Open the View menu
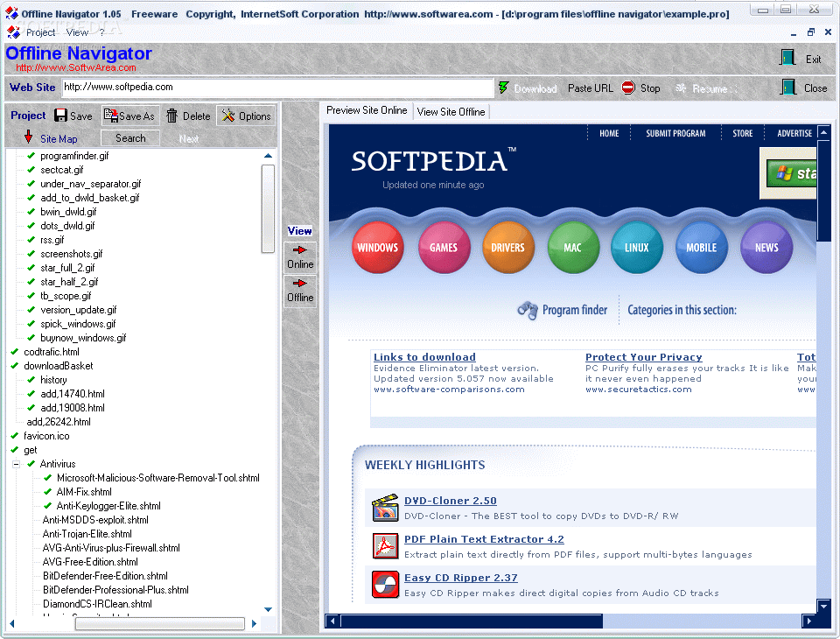 77,32
